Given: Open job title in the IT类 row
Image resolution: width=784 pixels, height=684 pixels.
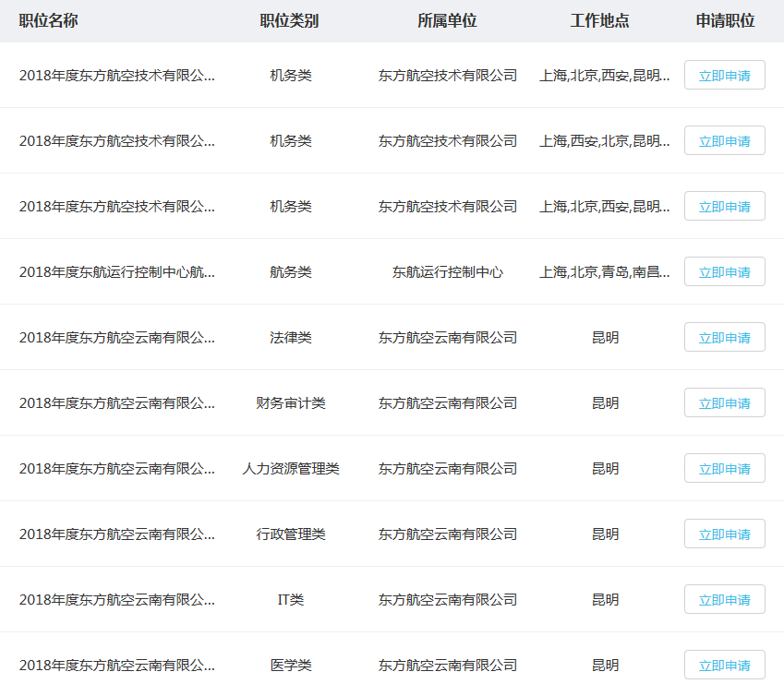Looking at the screenshot, I should [116, 600].
